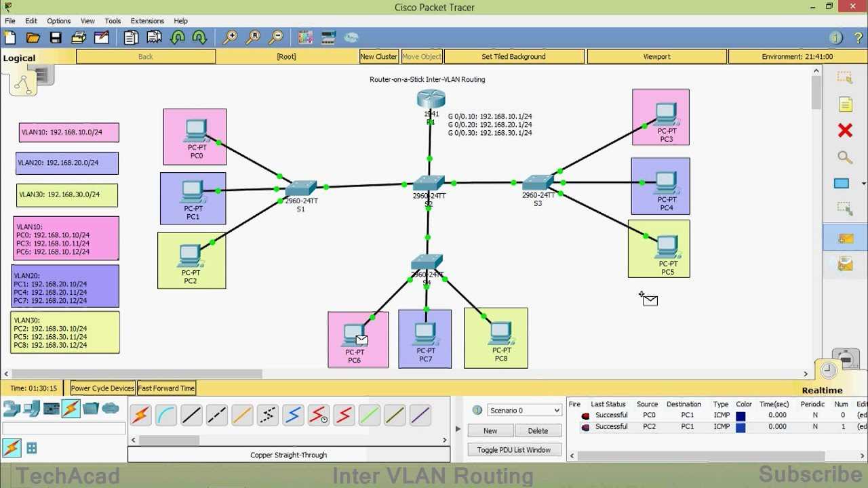Pick the Console cable type
This screenshot has width=868, height=488.
[x=166, y=415]
